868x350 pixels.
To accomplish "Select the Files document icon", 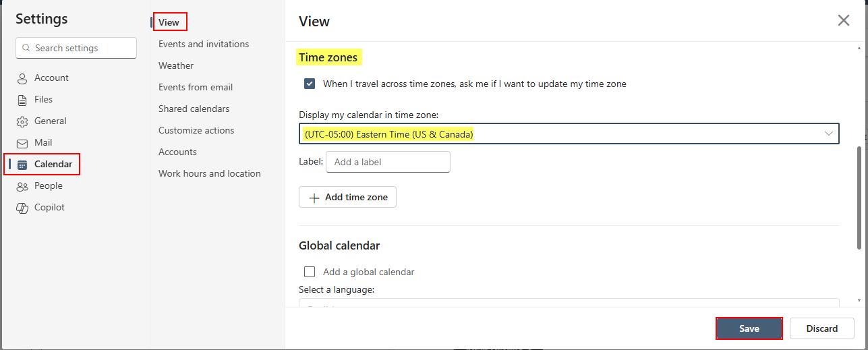I will coord(22,100).
